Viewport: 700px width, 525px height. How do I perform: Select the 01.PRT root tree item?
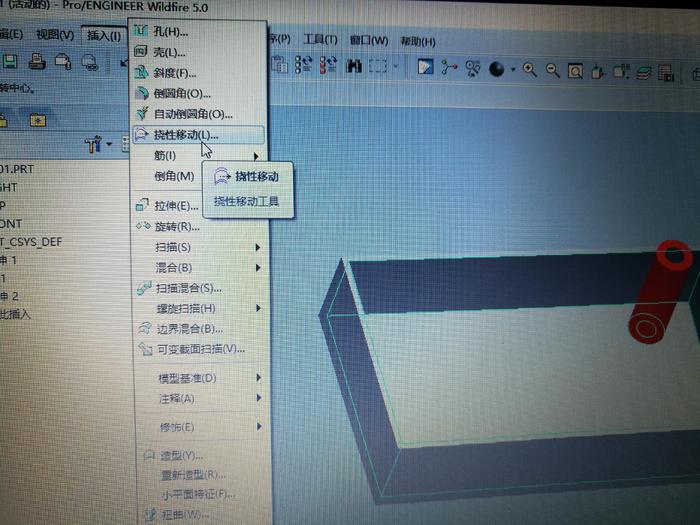17,169
